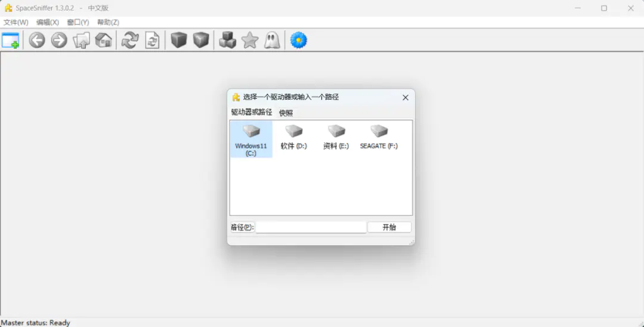
Task: Click the ghost icon in toolbar
Action: [x=272, y=41]
